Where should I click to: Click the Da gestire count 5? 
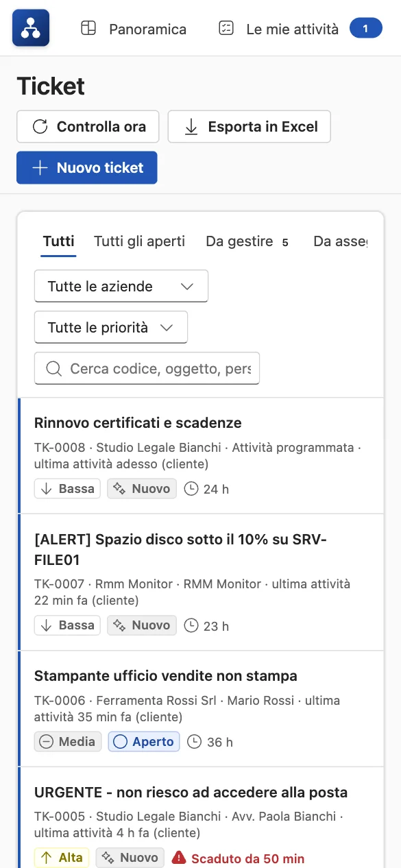coord(285,242)
